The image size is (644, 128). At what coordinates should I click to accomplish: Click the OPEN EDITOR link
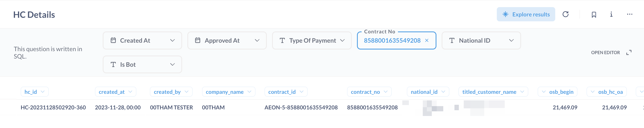tap(605, 53)
